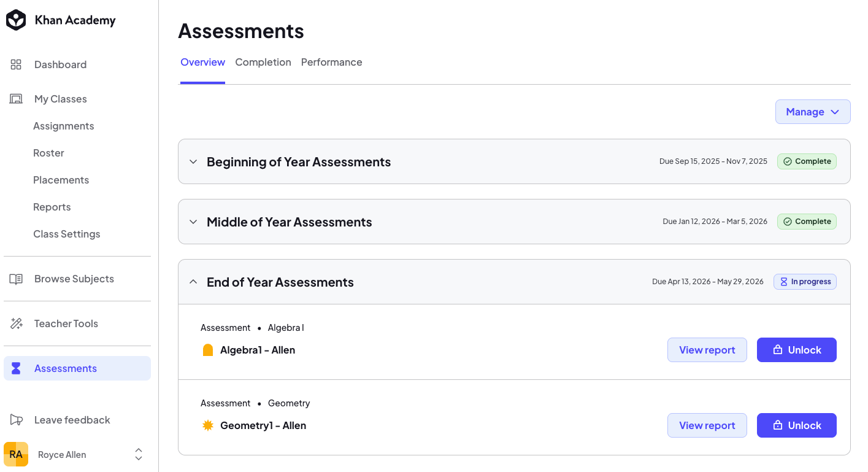Click the My Classes board icon
Screen dimensions: 868x472
click(16, 99)
